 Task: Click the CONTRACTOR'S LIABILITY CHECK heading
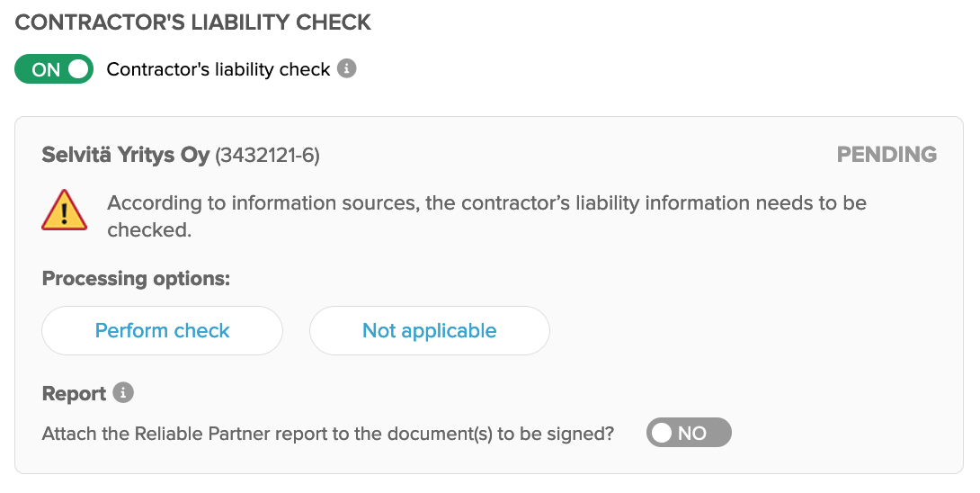point(193,22)
